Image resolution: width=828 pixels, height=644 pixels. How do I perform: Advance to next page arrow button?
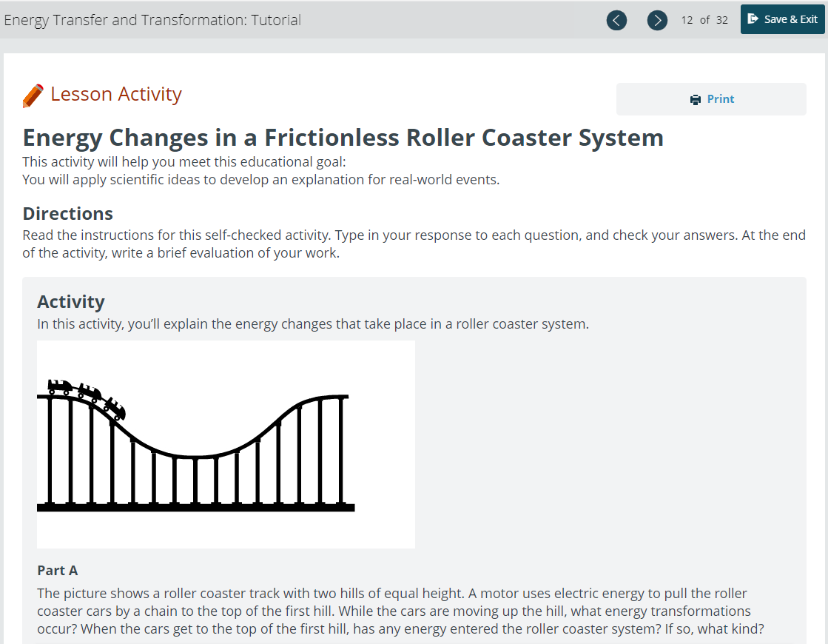click(657, 21)
